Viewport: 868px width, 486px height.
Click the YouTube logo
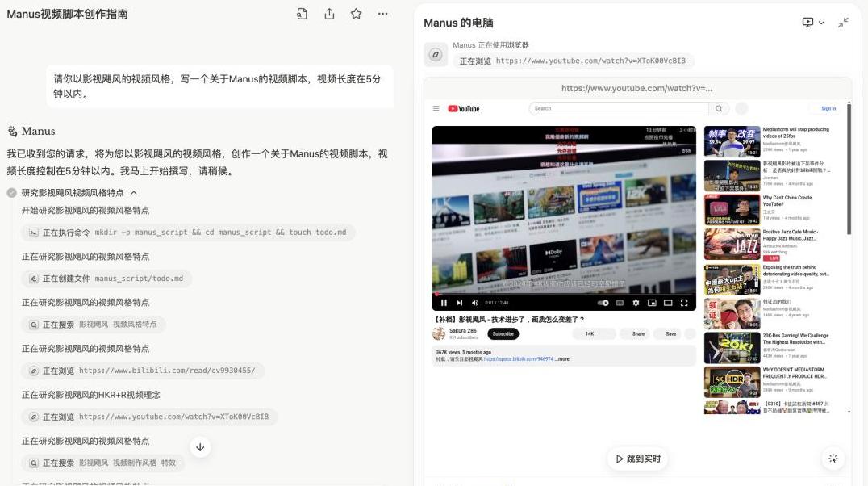pyautogui.click(x=463, y=109)
